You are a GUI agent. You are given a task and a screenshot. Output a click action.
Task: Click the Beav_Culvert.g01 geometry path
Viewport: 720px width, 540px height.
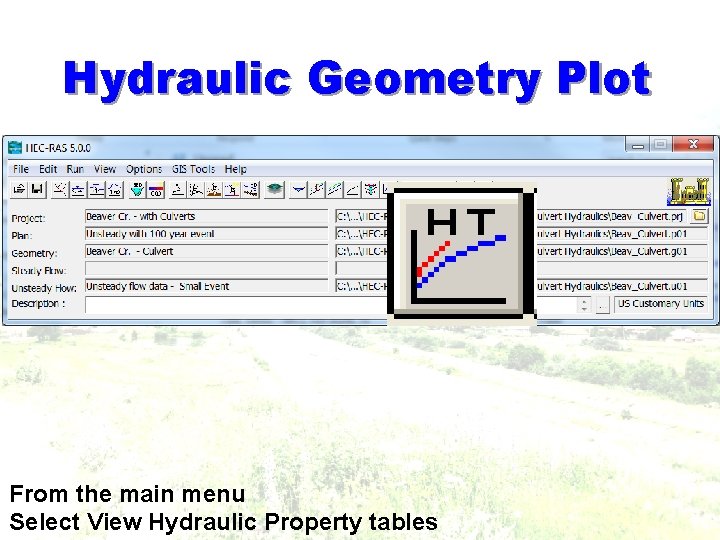[649, 251]
